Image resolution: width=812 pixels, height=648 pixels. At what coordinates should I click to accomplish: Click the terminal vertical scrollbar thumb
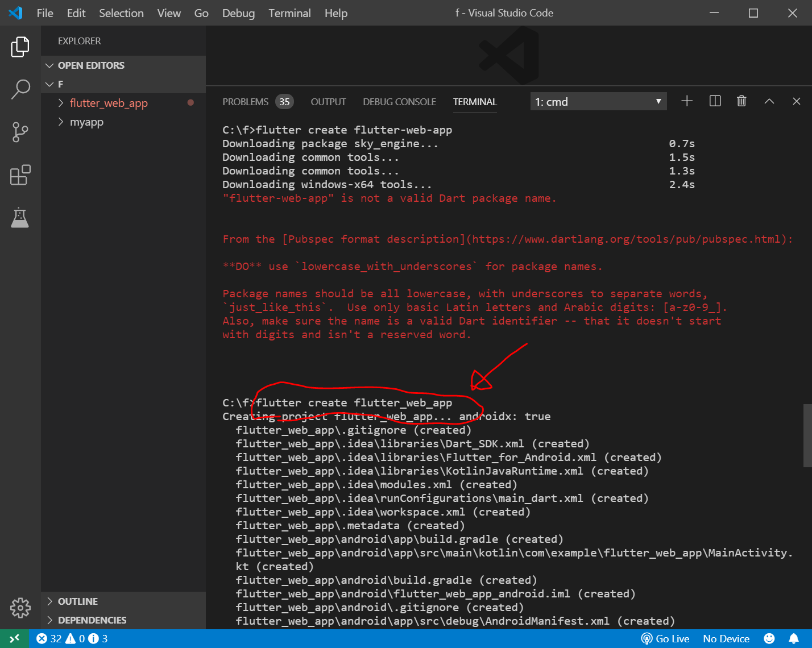(x=807, y=435)
